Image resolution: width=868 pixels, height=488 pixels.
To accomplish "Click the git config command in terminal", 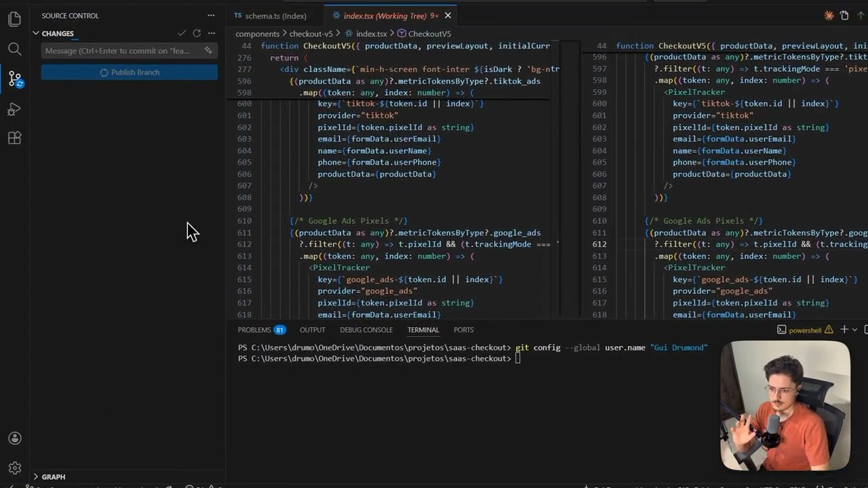I will 611,348.
